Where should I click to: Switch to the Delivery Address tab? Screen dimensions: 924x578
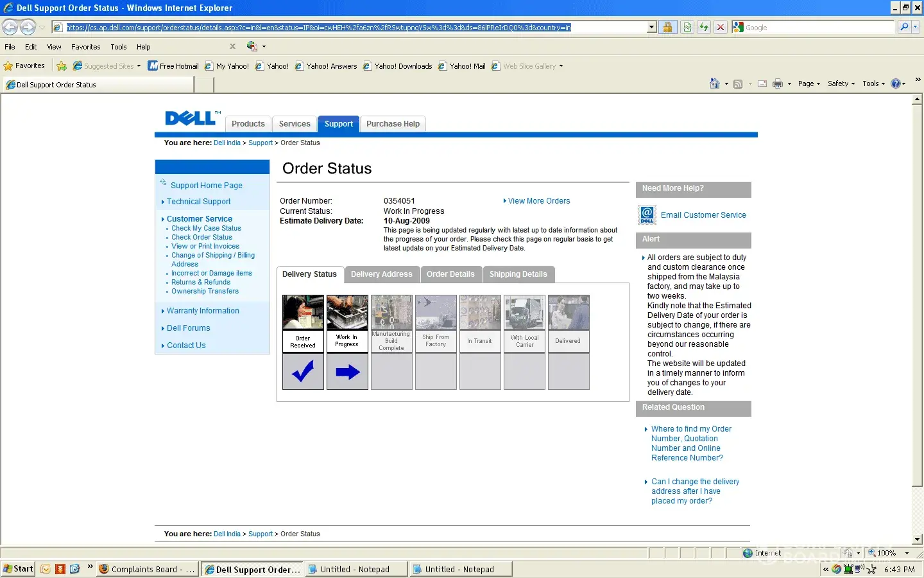coord(382,274)
